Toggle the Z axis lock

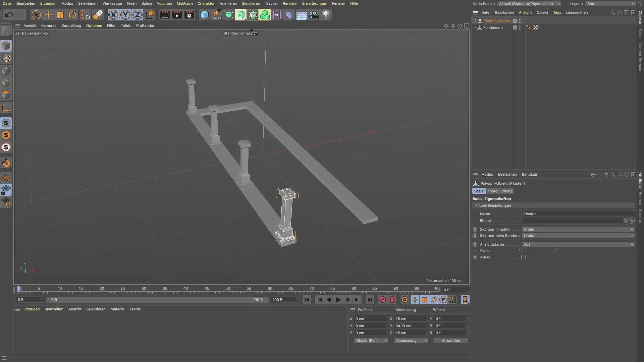[x=138, y=15]
